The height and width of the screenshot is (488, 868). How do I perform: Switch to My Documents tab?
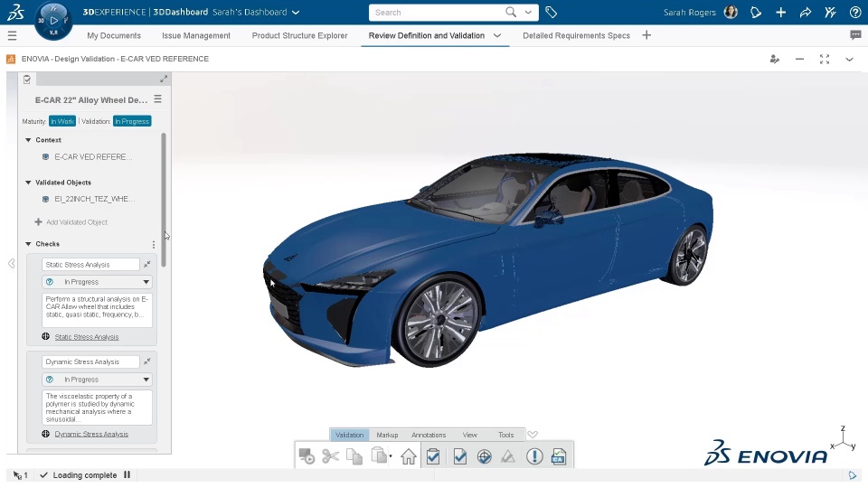click(114, 35)
